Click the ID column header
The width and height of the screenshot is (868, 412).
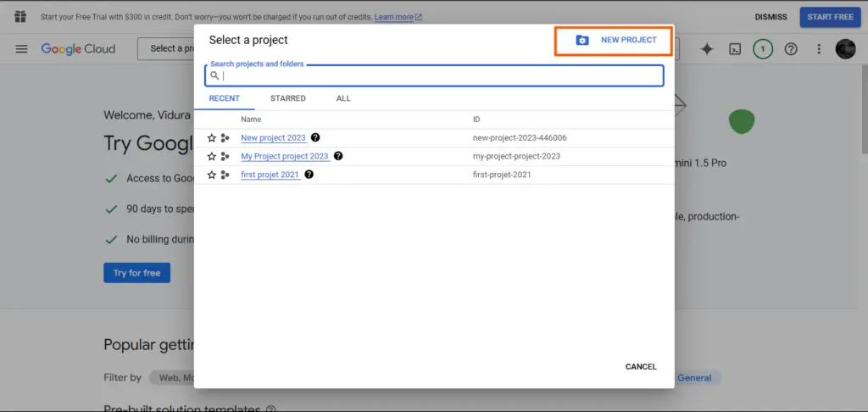[x=476, y=119]
